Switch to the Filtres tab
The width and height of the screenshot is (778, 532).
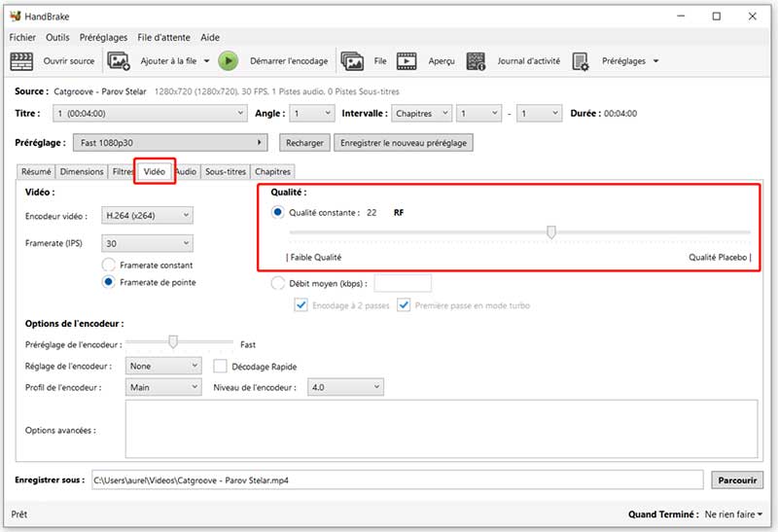(x=123, y=171)
